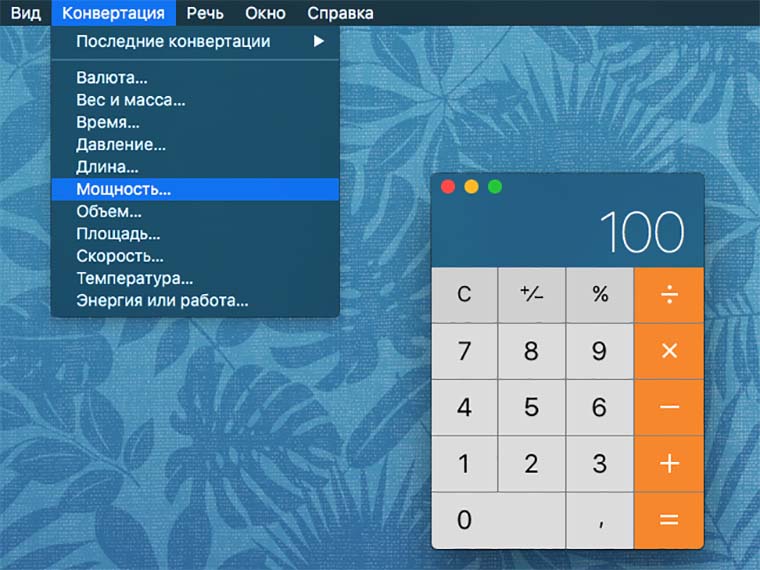Pick the highlighted Мощность… conversion

click(x=195, y=189)
